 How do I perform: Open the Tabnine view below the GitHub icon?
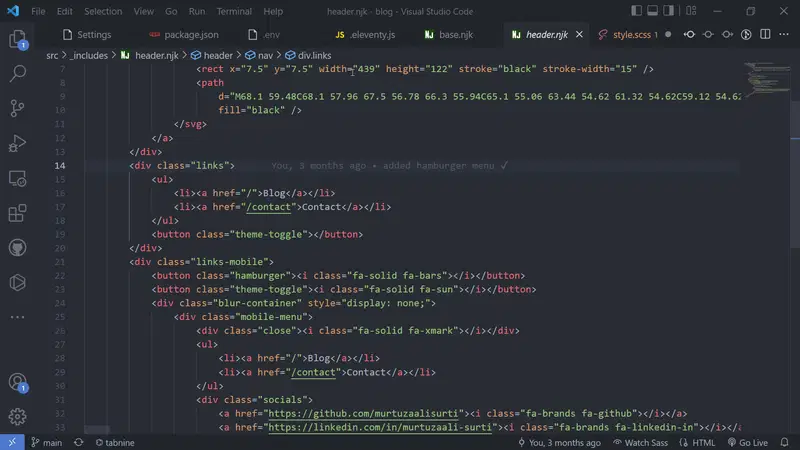(17, 283)
